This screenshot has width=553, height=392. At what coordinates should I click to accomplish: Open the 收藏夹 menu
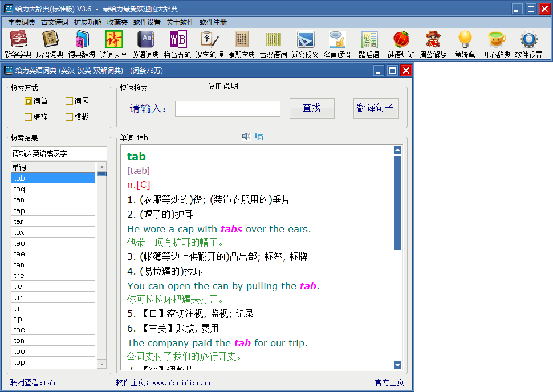(x=117, y=22)
